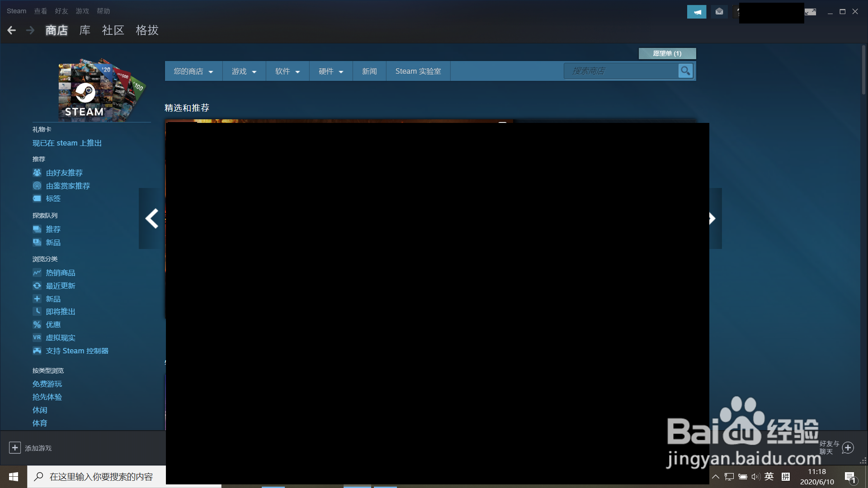Show next featured carousel item
Image resolution: width=868 pixels, height=488 pixels.
[715, 218]
